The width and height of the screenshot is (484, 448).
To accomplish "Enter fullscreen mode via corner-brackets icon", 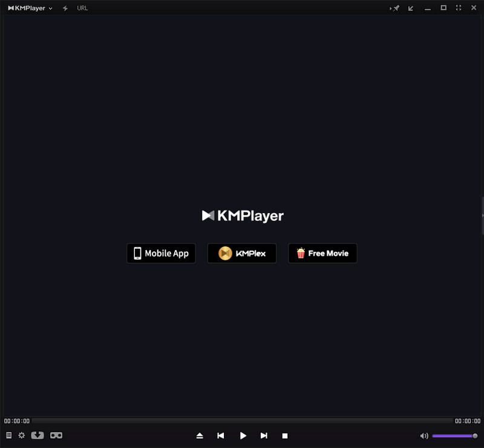I will coord(459,8).
